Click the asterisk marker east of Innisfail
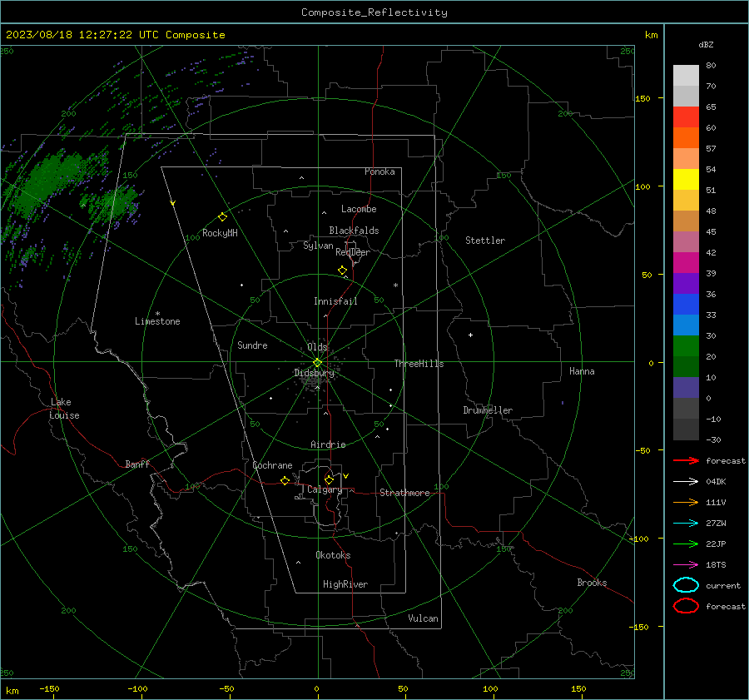The width and height of the screenshot is (749, 700). point(395,285)
